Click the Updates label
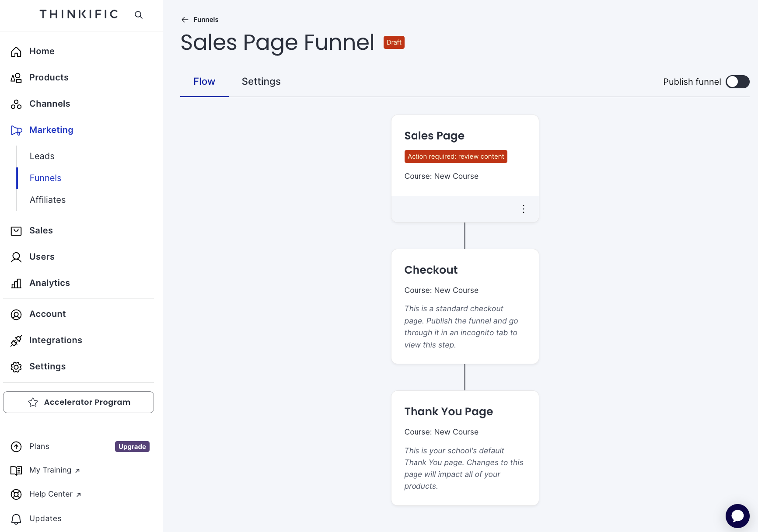758x532 pixels. tap(45, 518)
